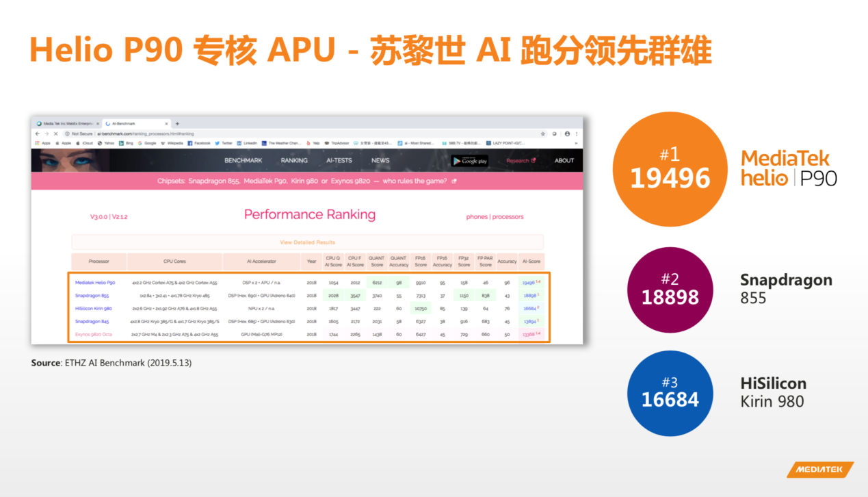Open the Wikipedia bookmark
The image size is (868, 497).
click(171, 143)
